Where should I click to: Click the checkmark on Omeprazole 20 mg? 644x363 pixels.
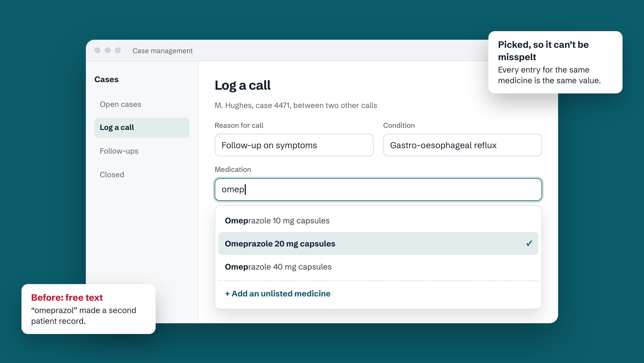[529, 244]
